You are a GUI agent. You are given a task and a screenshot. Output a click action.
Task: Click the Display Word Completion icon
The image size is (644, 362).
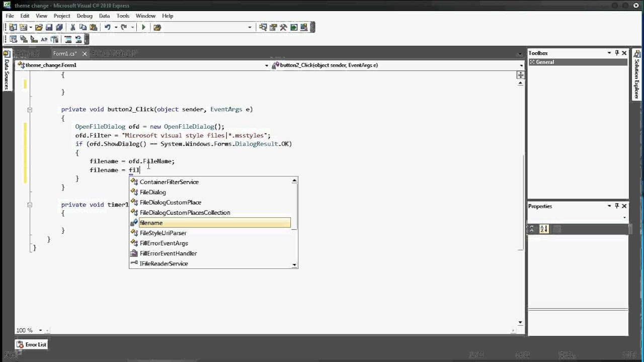coord(44,39)
